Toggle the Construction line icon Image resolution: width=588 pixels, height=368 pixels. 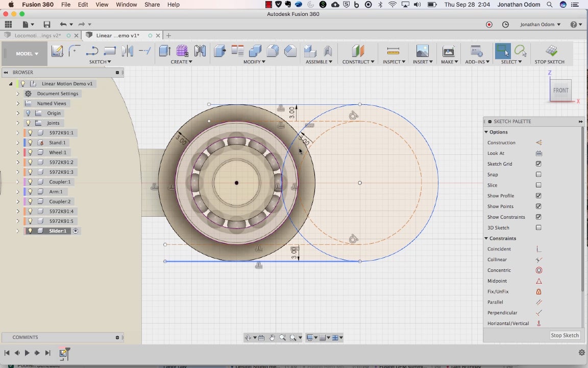538,143
